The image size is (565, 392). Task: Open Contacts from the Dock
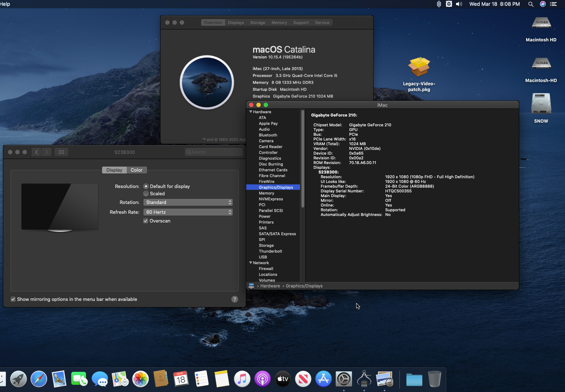click(x=161, y=379)
